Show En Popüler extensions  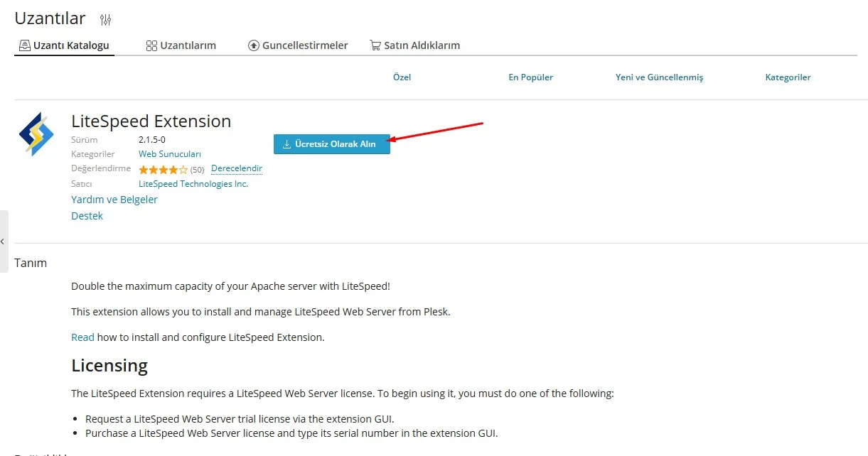530,77
